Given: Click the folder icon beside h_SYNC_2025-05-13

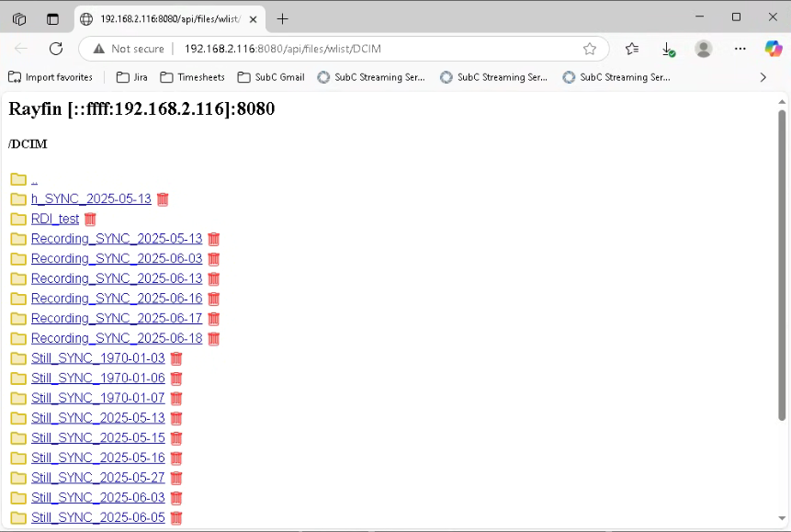Looking at the screenshot, I should point(17,198).
